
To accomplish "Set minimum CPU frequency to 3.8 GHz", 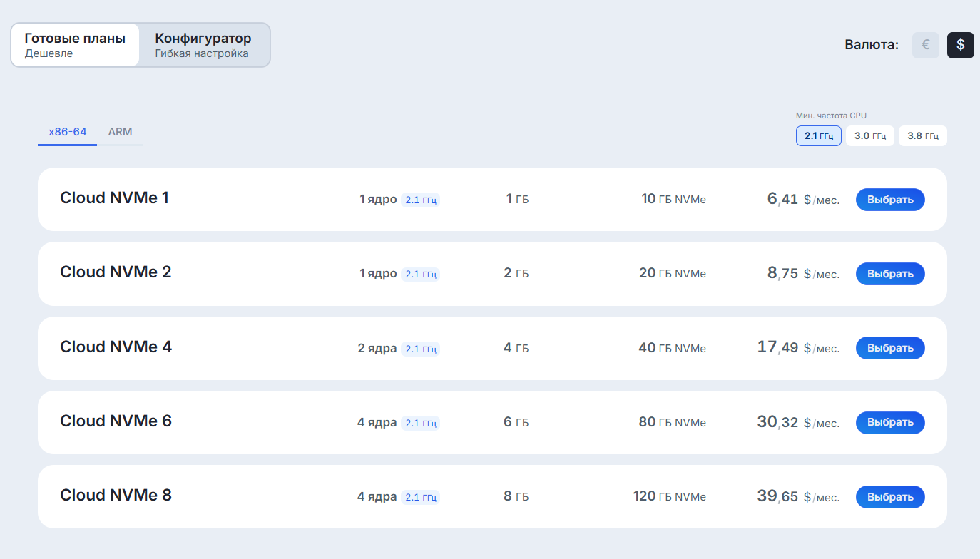I will click(x=923, y=135).
